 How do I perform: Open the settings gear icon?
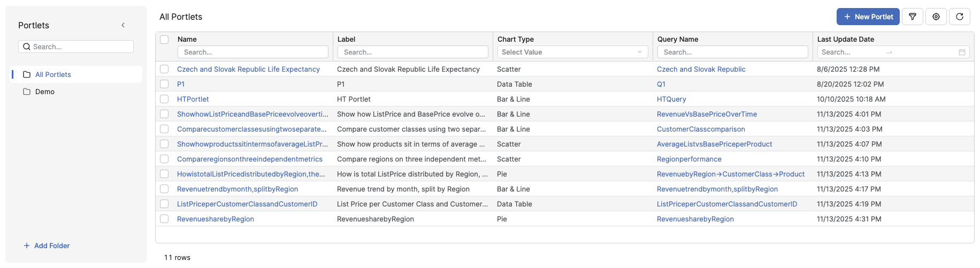coord(936,17)
